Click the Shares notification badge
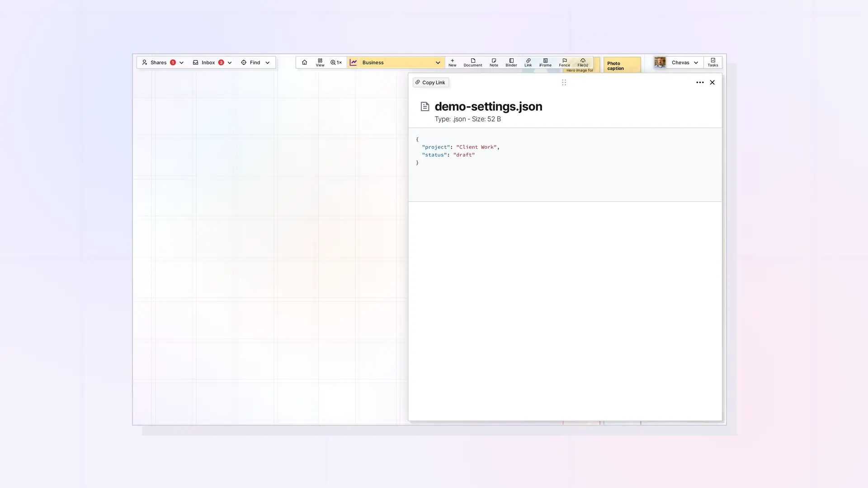The image size is (868, 488). pos(173,62)
